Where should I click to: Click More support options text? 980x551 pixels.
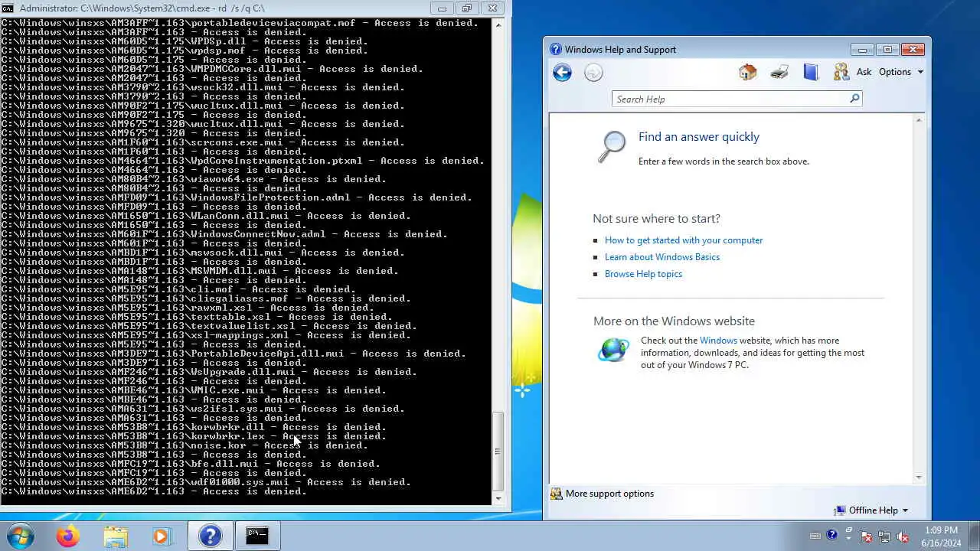pyautogui.click(x=609, y=494)
